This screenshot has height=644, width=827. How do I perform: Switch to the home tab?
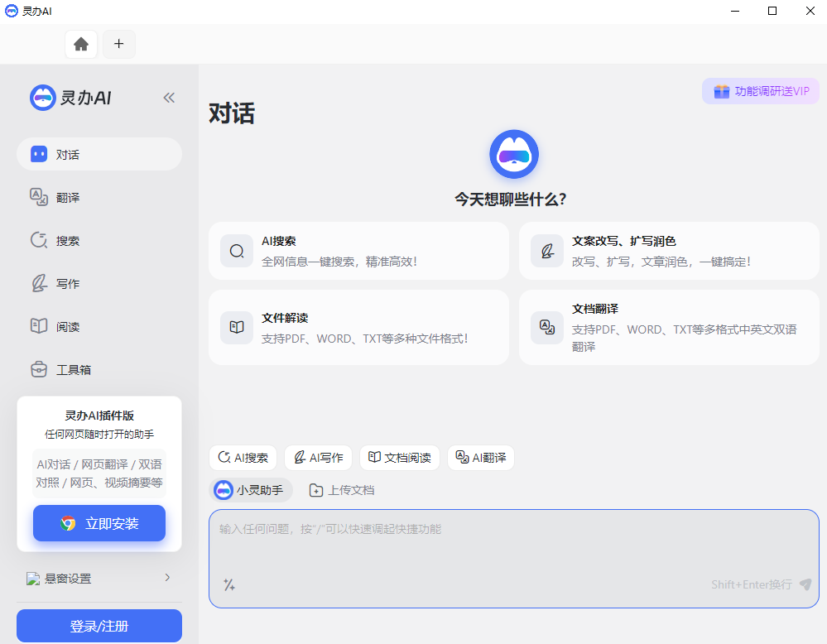(x=81, y=44)
